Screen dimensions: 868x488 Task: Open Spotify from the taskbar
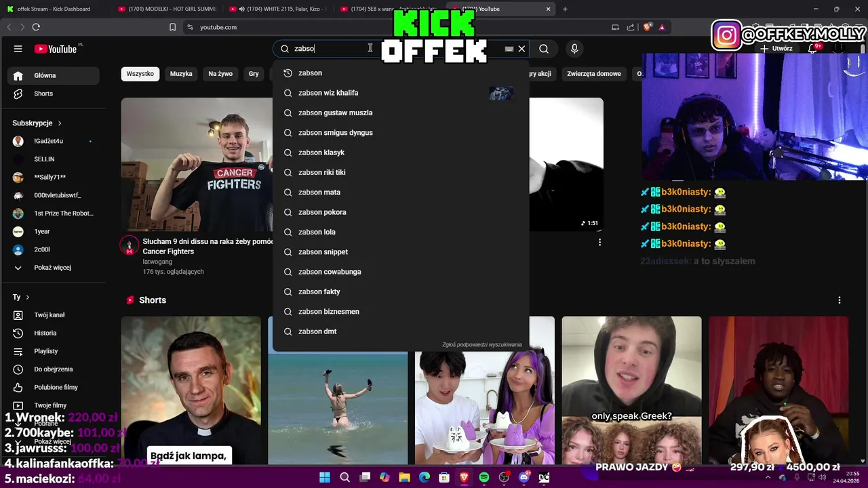484,477
